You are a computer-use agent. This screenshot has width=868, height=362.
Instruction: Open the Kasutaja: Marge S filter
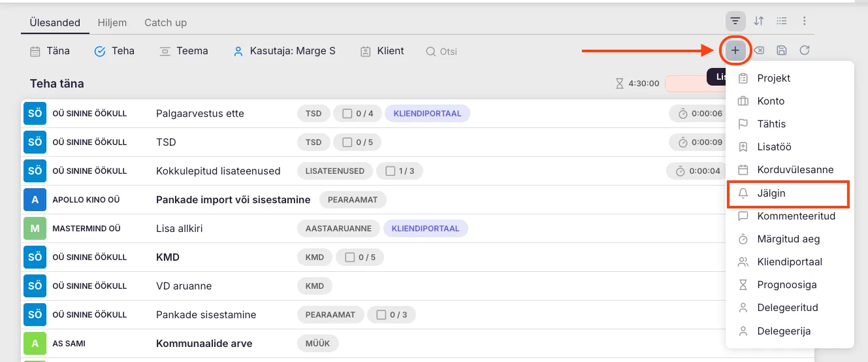click(x=285, y=51)
